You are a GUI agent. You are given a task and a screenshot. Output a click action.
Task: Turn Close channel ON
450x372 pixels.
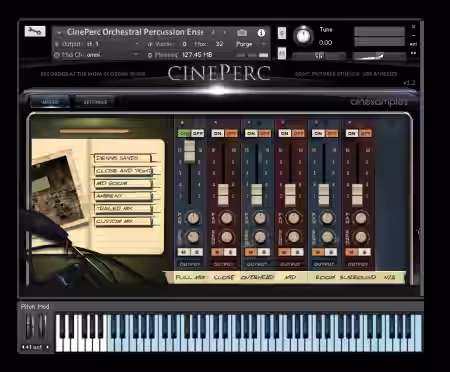(x=218, y=133)
